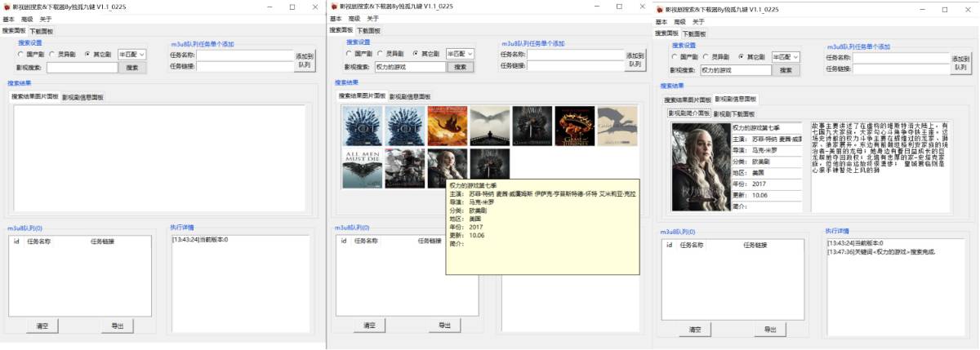Click 导出 button in middle window
The width and height of the screenshot is (980, 350).
pyautogui.click(x=445, y=325)
